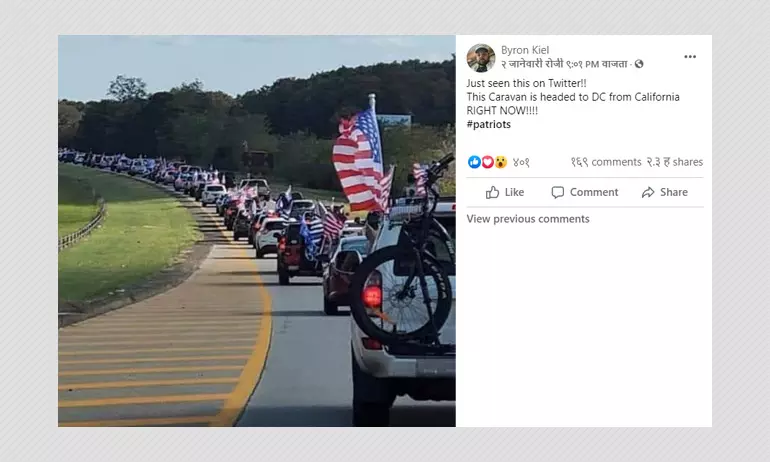Screen dimensions: 770x462
Task: Open the three-dot post options menu
Action: tap(690, 56)
